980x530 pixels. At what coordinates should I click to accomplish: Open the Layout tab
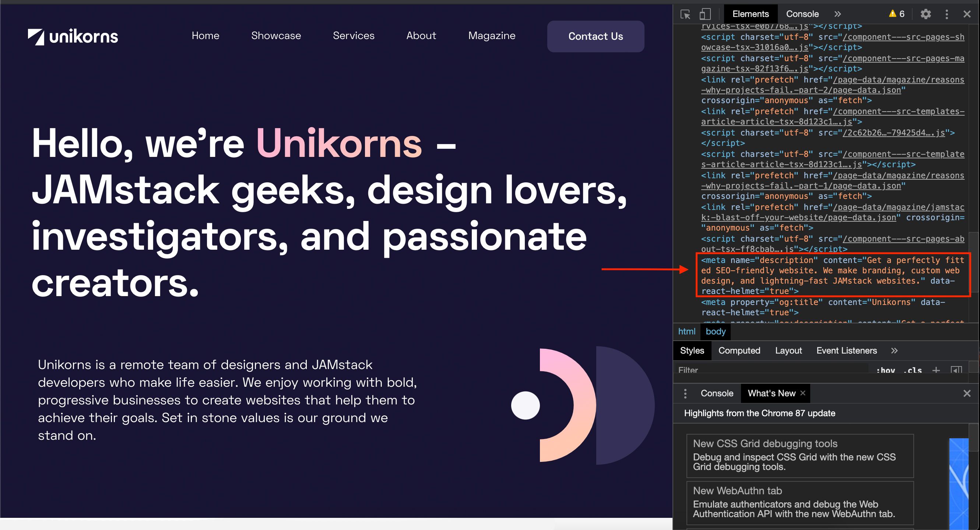pyautogui.click(x=788, y=350)
